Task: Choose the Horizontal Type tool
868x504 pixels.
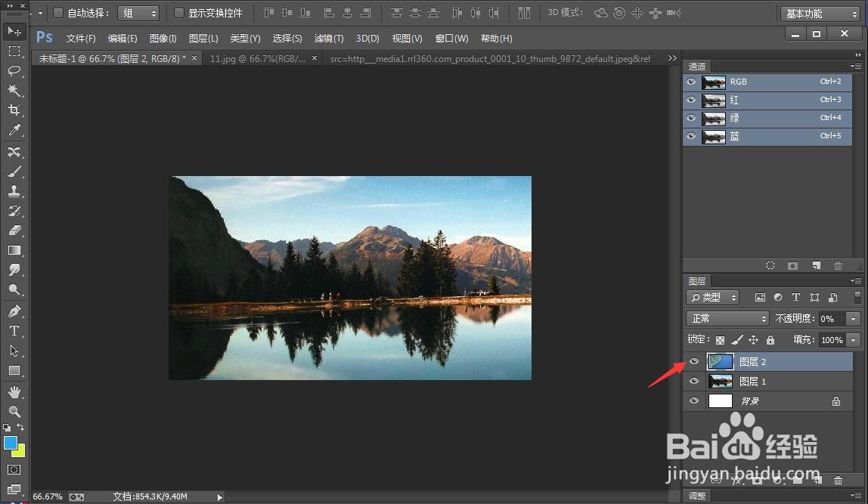Action: 14,331
